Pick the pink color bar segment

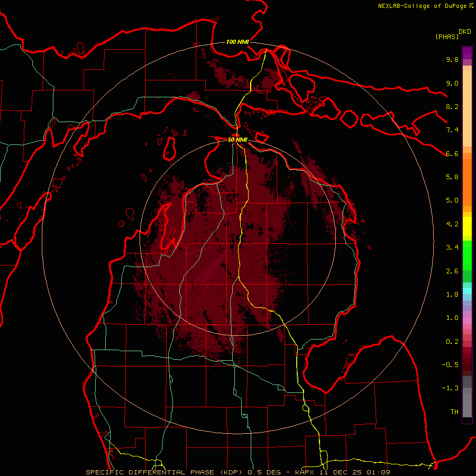[x=467, y=321]
